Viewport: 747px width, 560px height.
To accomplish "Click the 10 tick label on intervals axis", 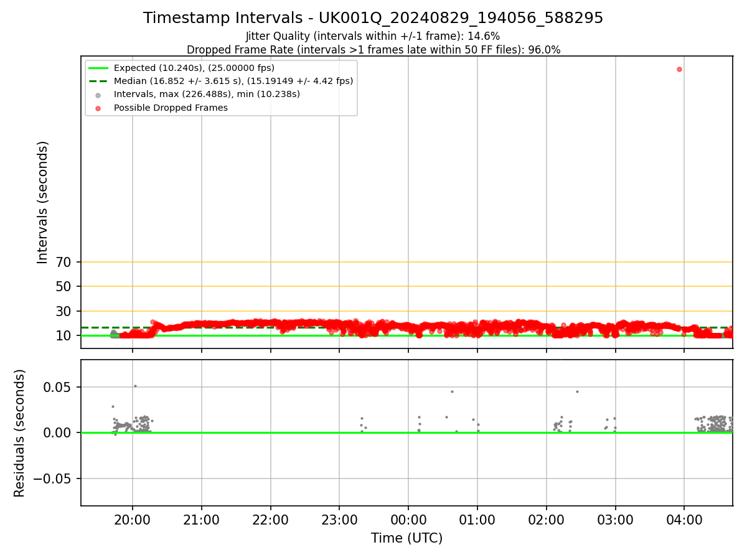I will pos(64,336).
